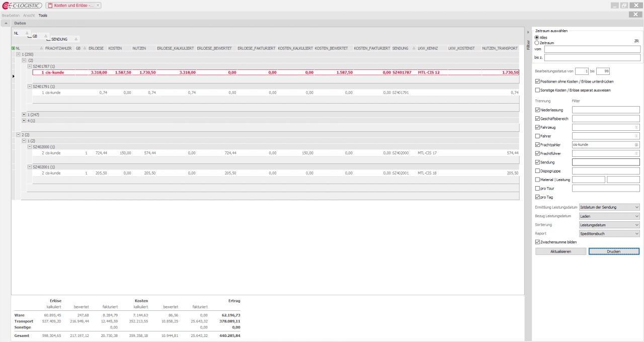Click the Bearbeitungsstatus bis field with 99

[603, 71]
